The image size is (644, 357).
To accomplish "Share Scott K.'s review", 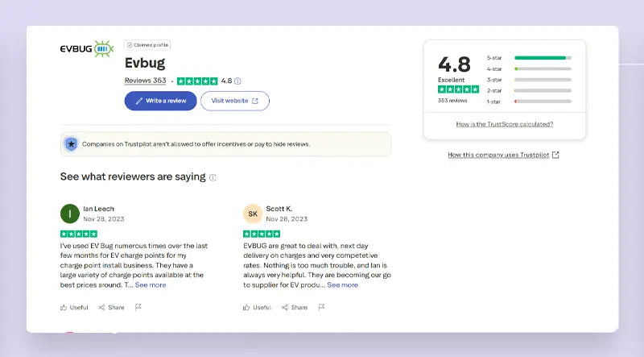I will [295, 307].
